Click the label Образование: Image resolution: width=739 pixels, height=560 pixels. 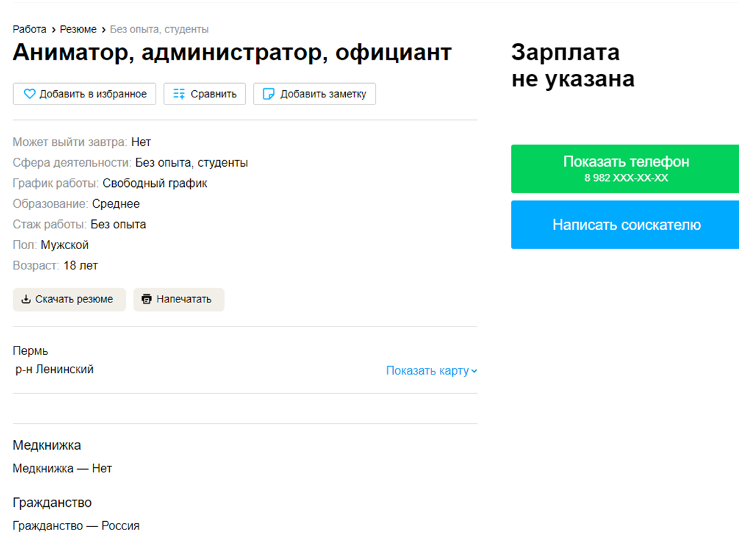[51, 204]
